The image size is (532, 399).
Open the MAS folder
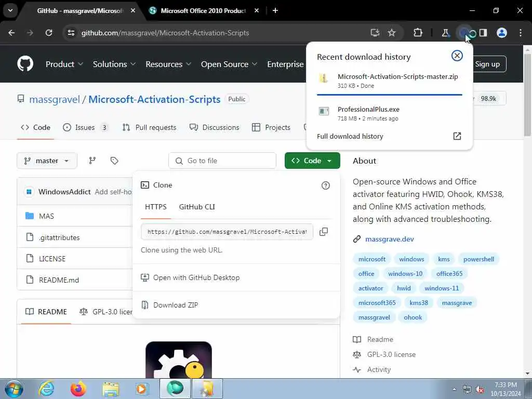pos(46,216)
